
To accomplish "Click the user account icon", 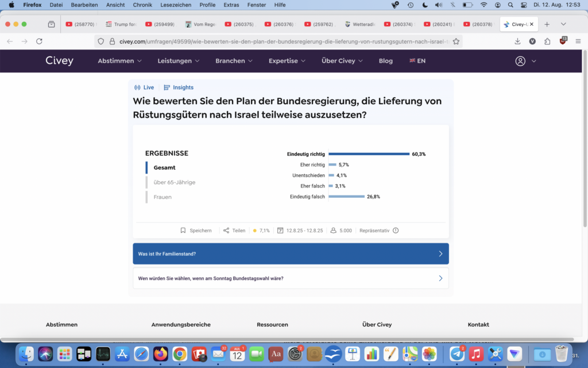I will tap(520, 61).
